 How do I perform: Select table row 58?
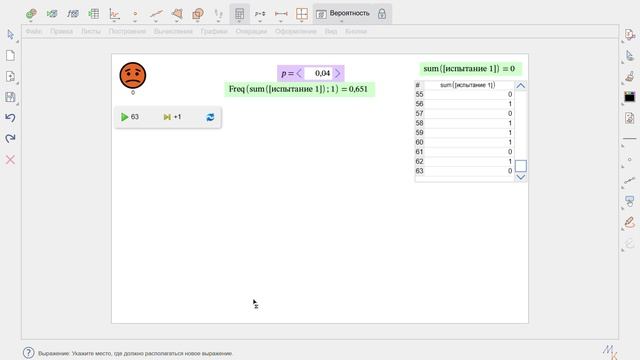coord(464,123)
